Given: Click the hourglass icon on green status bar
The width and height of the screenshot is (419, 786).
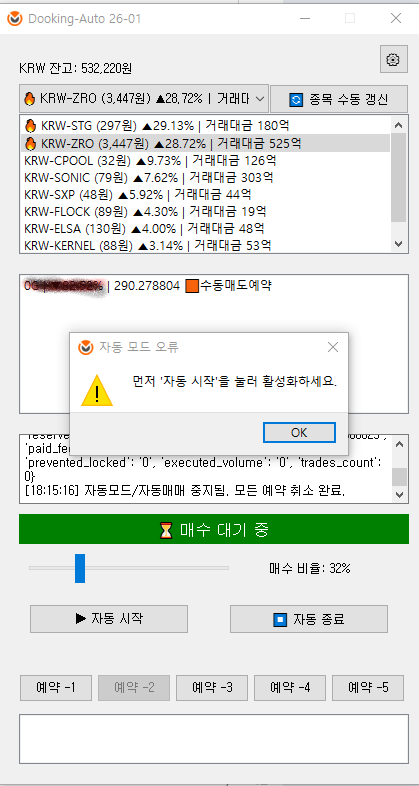Looking at the screenshot, I should pyautogui.click(x=166, y=529).
